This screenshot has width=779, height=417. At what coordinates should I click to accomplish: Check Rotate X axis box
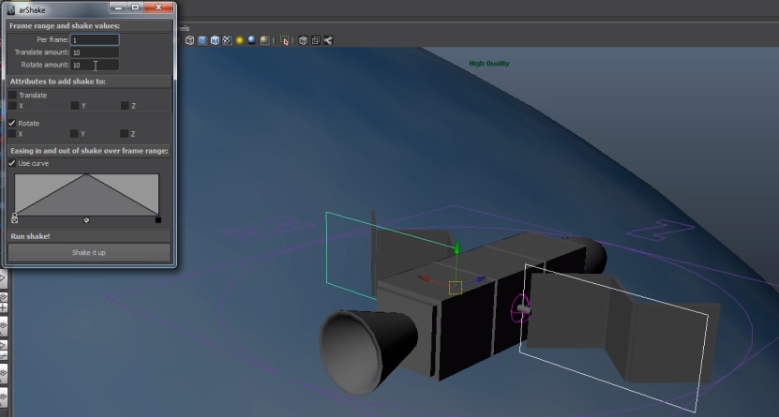12,134
